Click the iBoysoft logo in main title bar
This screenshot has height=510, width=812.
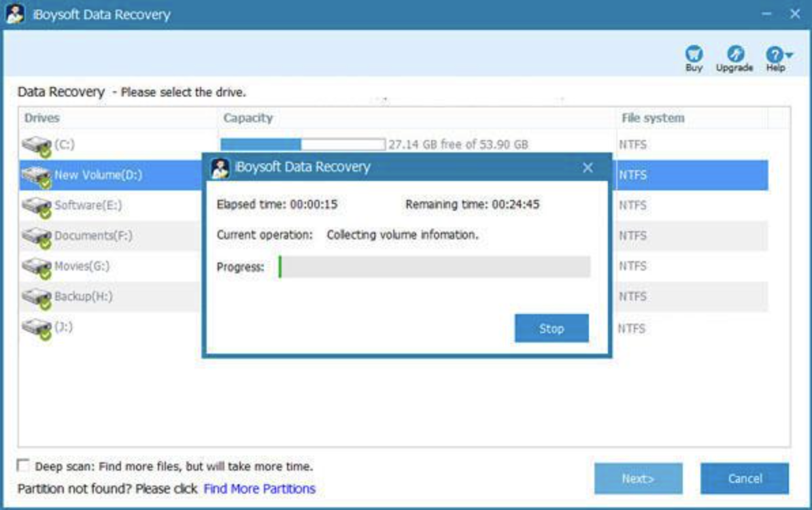pos(15,14)
